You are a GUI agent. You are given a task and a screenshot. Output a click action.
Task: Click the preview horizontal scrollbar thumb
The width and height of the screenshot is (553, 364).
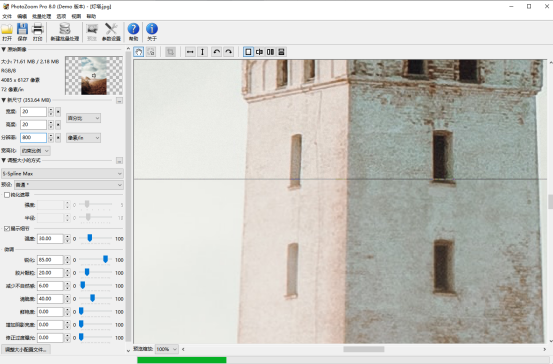(364, 349)
